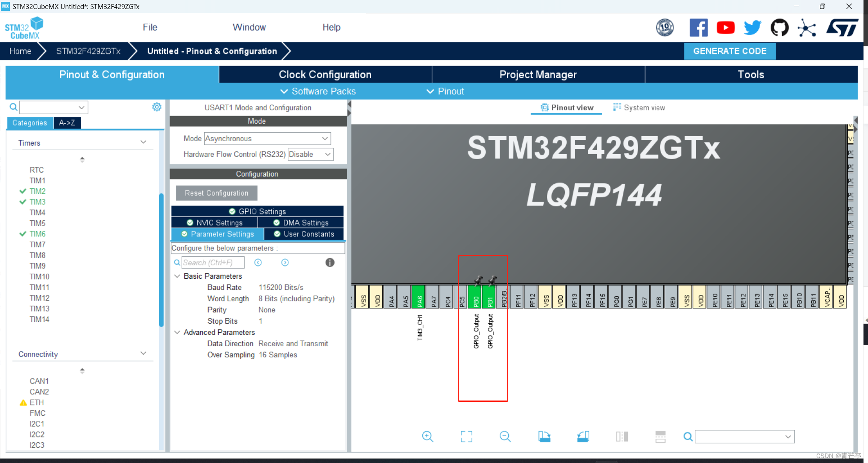Collapse Advanced Parameters section
This screenshot has width=868, height=463.
tap(177, 332)
